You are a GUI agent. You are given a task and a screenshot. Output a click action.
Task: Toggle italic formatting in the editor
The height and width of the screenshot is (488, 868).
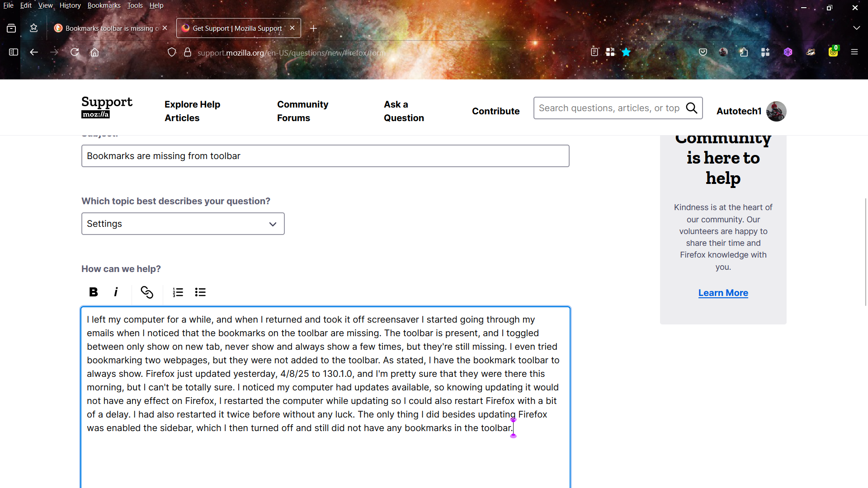(x=116, y=292)
